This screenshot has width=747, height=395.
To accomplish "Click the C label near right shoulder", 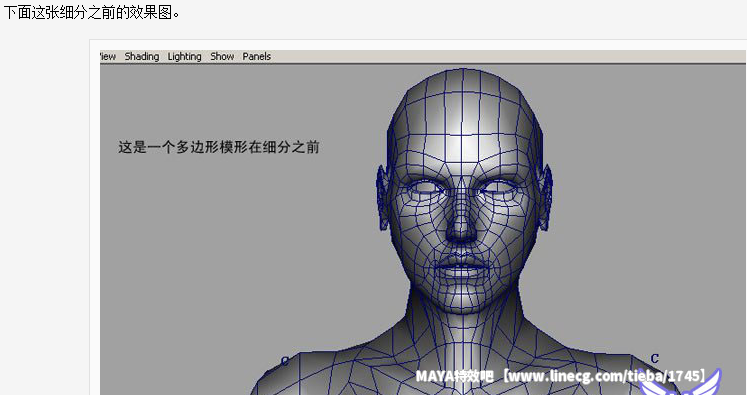I will [x=655, y=358].
